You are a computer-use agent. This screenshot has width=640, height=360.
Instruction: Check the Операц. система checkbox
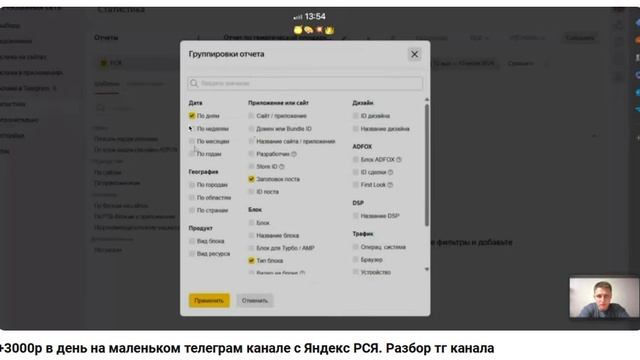(x=356, y=247)
